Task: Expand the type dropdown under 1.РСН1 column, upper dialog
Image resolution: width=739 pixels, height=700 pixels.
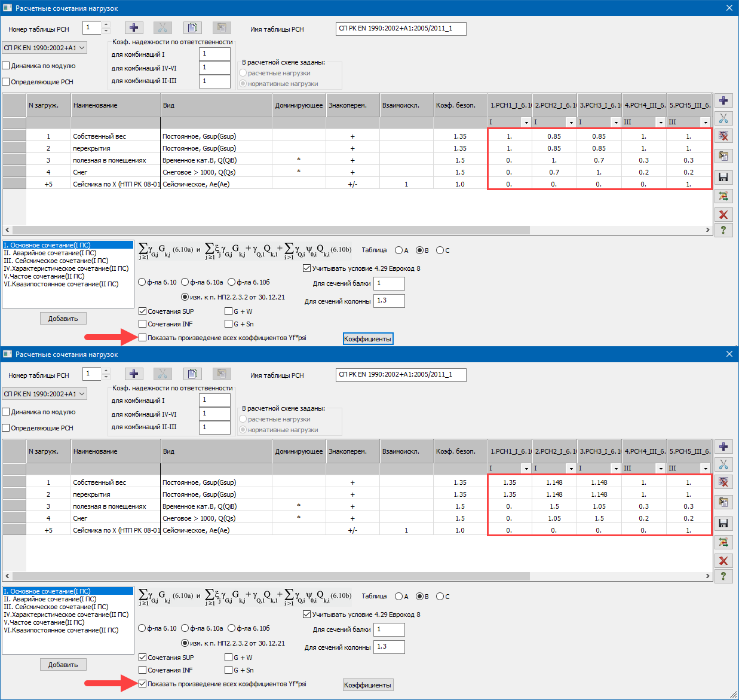Action: [x=526, y=123]
